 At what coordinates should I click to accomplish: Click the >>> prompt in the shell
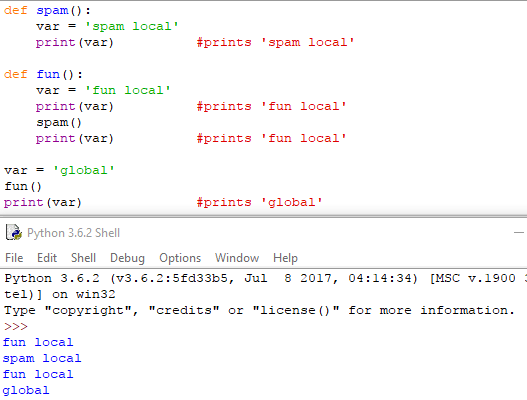(16, 326)
